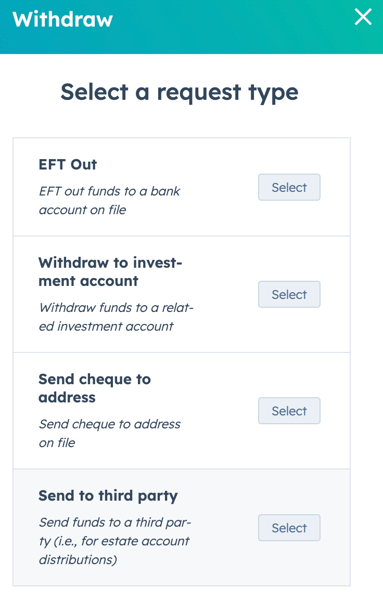This screenshot has width=383, height=601.
Task: Click the 'Select a request type' heading
Action: tap(179, 93)
